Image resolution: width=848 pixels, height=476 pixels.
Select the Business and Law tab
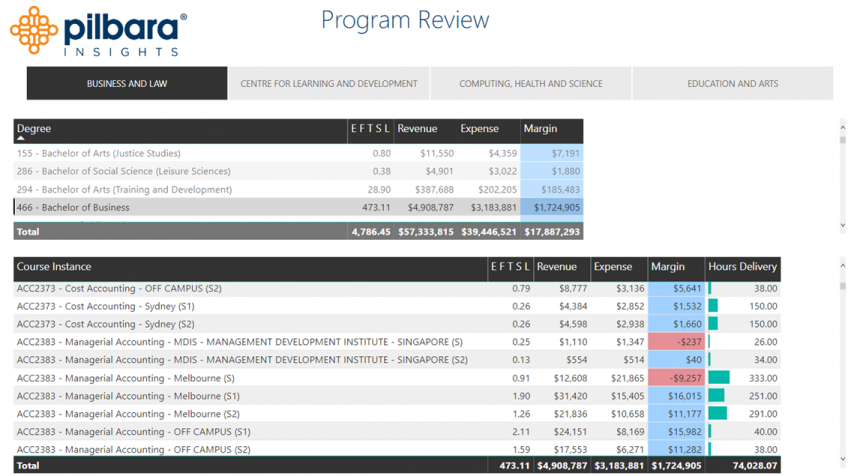point(127,84)
